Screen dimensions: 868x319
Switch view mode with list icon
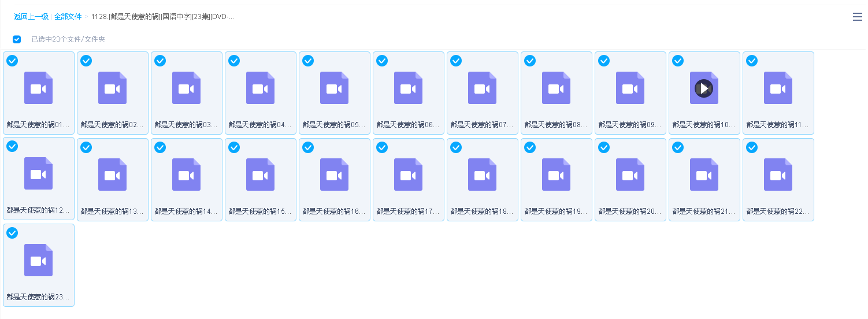point(858,17)
